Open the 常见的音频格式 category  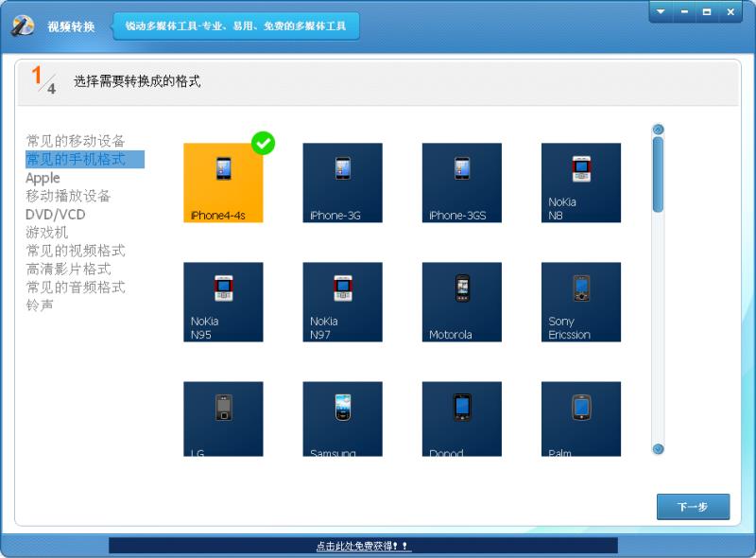pyautogui.click(x=76, y=288)
